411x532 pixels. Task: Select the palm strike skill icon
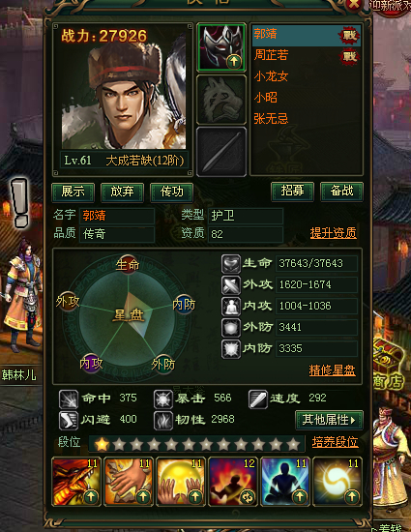(129, 482)
